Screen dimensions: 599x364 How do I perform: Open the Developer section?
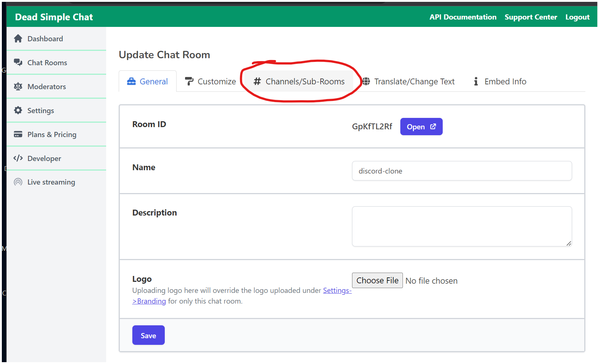tap(56, 158)
